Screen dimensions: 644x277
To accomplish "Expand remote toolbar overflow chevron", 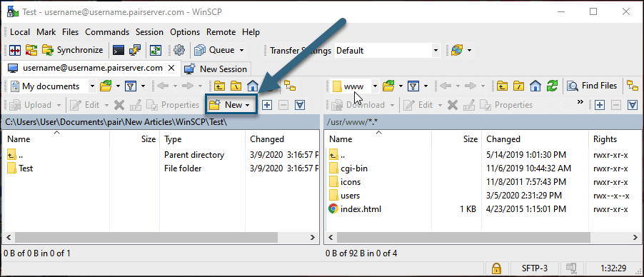I will click(580, 101).
